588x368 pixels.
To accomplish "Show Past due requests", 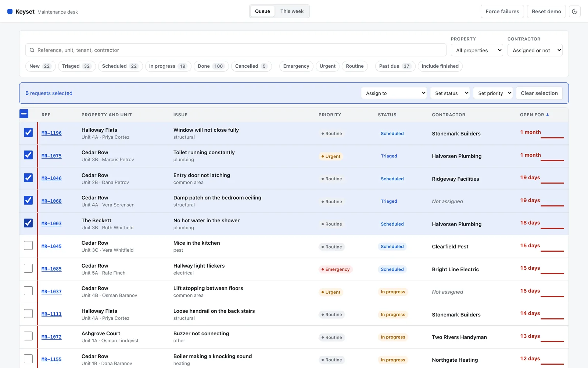I will pyautogui.click(x=395, y=66).
